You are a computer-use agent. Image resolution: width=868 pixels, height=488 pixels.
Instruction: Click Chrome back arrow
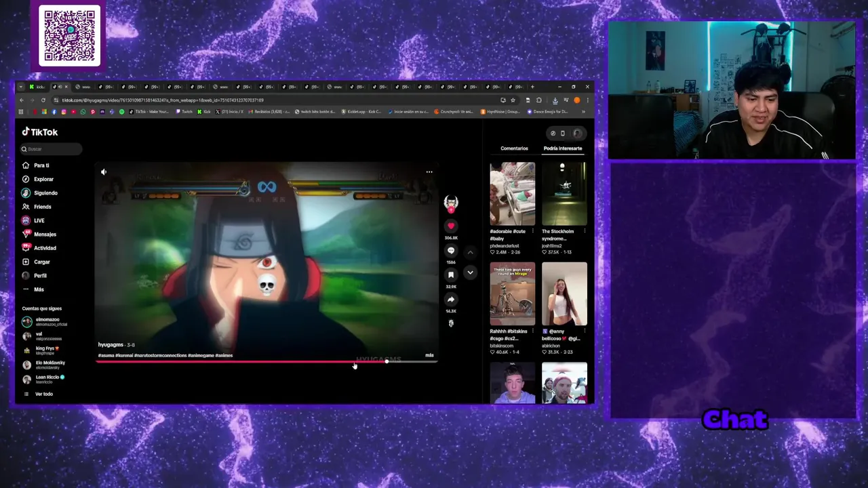pyautogui.click(x=22, y=100)
